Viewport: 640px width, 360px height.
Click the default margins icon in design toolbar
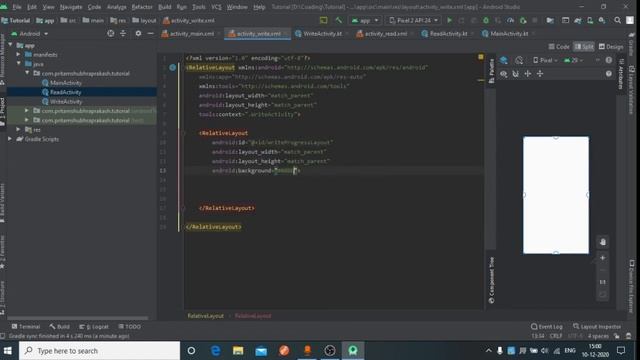(x=528, y=74)
